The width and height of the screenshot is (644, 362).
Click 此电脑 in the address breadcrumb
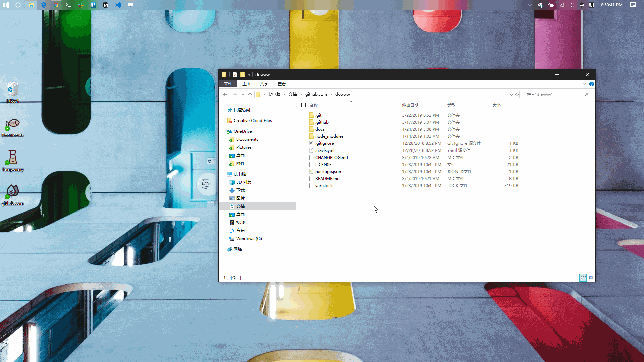[274, 94]
